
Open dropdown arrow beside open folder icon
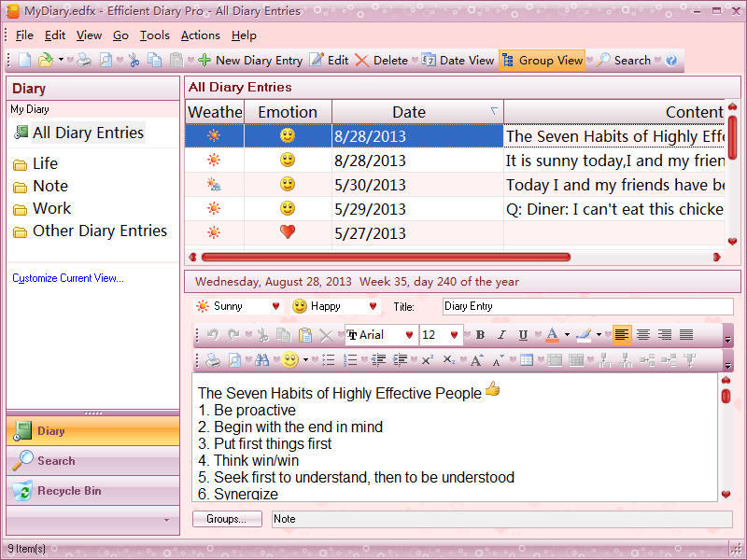(61, 60)
